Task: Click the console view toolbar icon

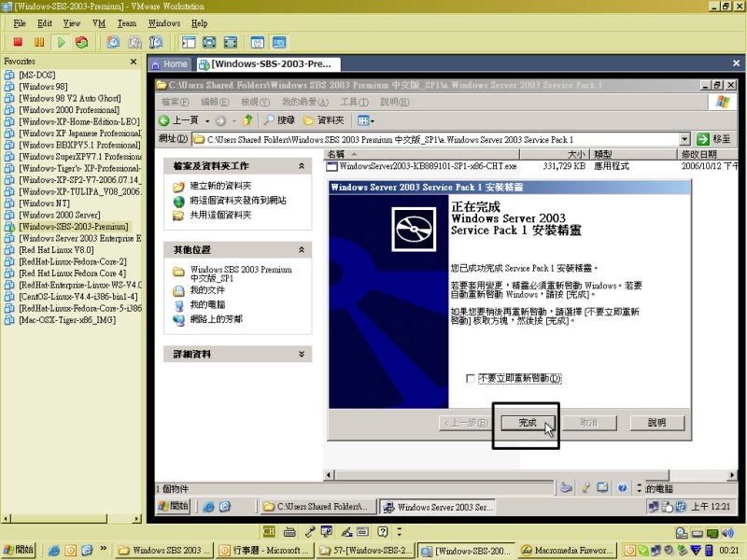Action: coord(279,42)
